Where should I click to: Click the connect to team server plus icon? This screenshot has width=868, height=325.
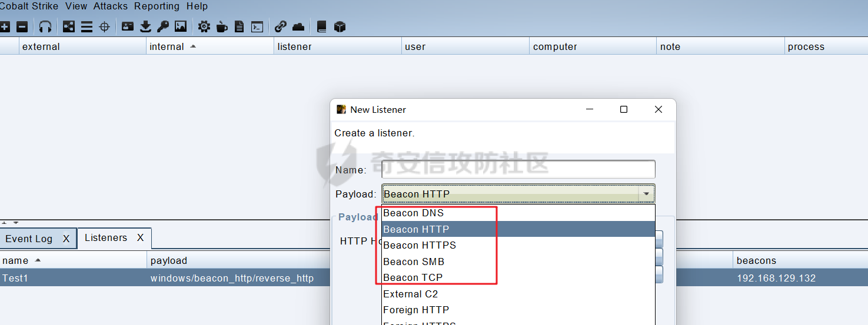tap(4, 26)
